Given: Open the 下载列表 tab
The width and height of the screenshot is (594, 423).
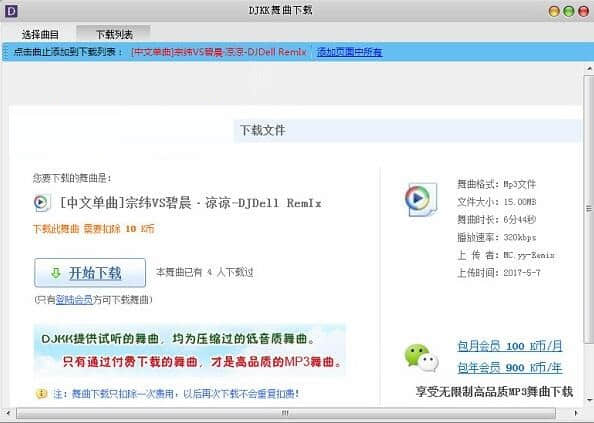Looking at the screenshot, I should (114, 34).
